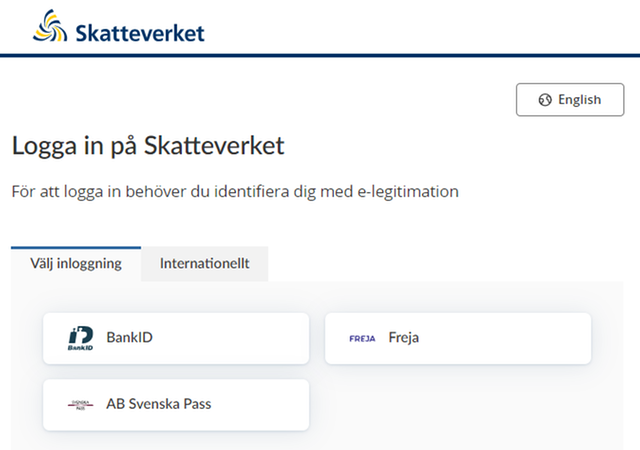Click the Skatteverket logo in header
Image resolution: width=640 pixels, height=450 pixels.
tap(118, 26)
